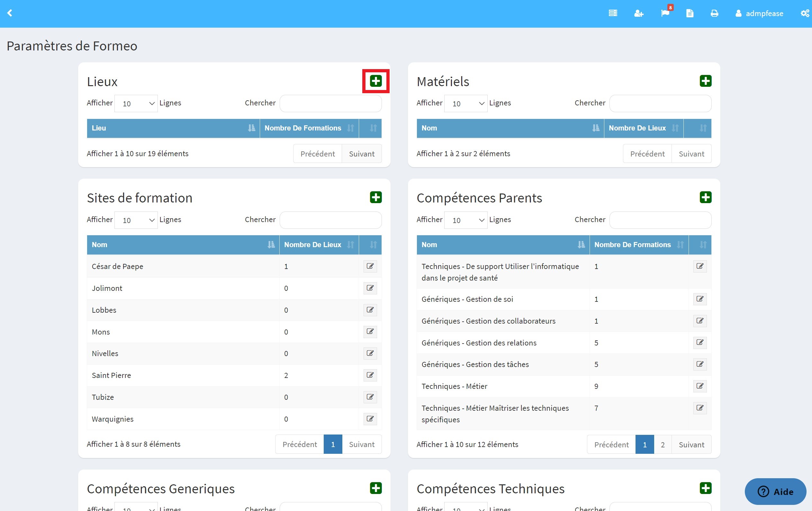Open Matériels rows-per-page dropdown
The height and width of the screenshot is (511, 812).
(466, 103)
